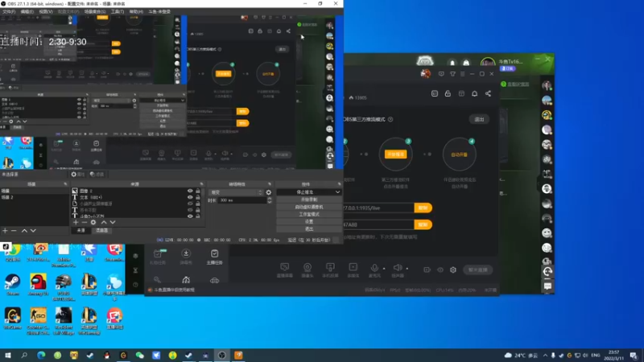Toggle lock on 图像 2 source
The image size is (644, 362).
pos(198,191)
